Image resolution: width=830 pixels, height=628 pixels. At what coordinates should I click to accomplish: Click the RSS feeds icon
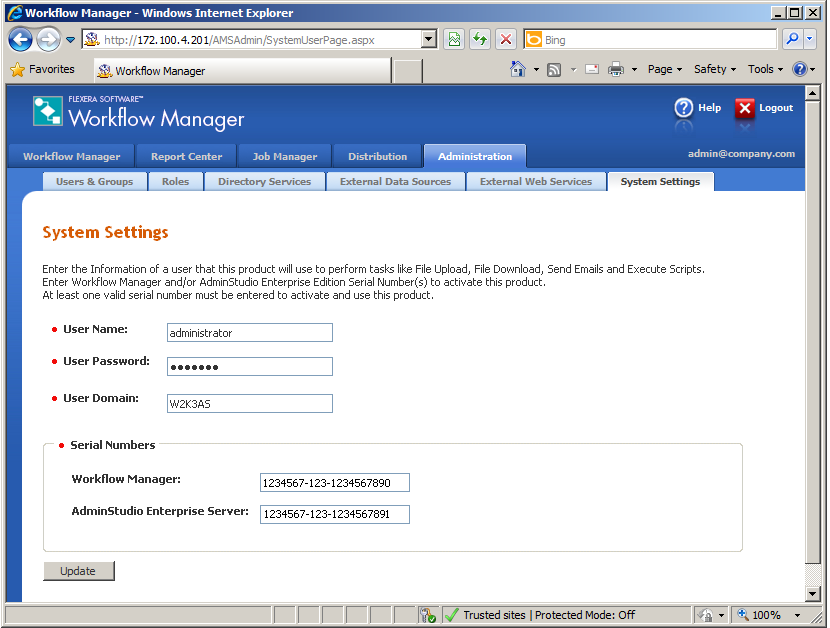554,69
